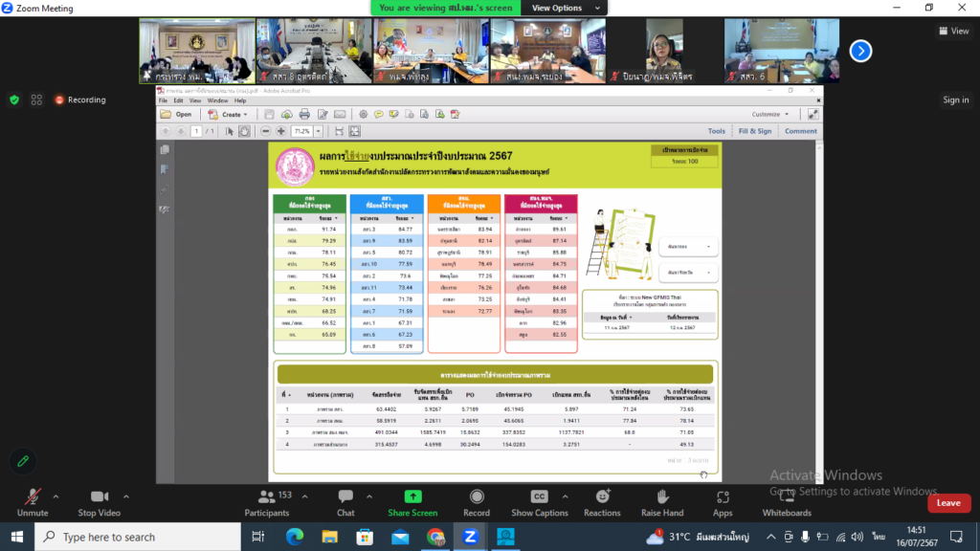Image resolution: width=980 pixels, height=551 pixels.
Task: Show next participant videos with blue arrow
Action: click(x=860, y=52)
